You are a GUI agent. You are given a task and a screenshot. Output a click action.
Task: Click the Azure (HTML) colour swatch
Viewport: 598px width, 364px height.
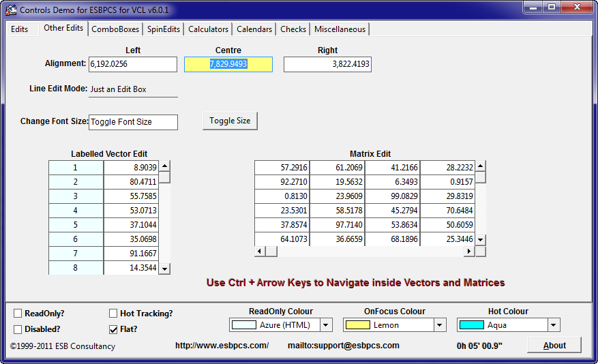(244, 325)
